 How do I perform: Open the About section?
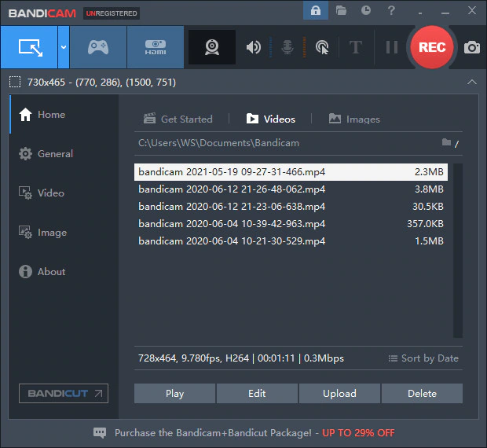(64, 271)
